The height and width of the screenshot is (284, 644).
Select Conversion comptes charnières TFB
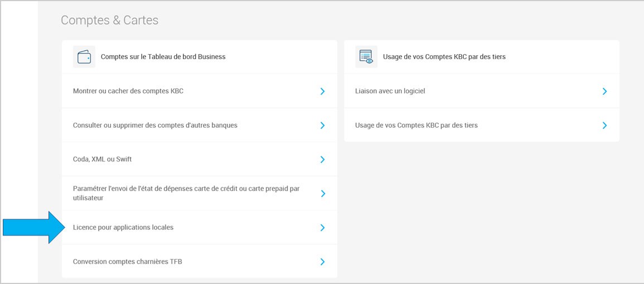pyautogui.click(x=200, y=262)
